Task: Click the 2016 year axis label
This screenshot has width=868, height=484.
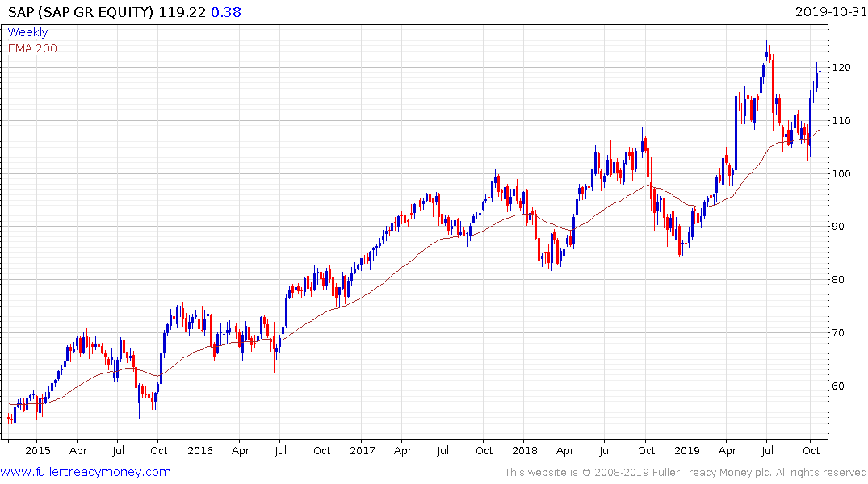Action: [x=199, y=450]
